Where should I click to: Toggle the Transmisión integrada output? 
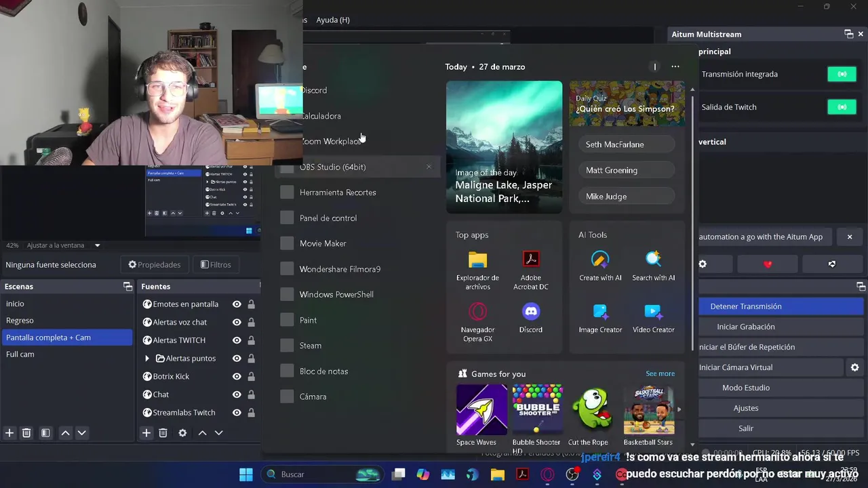(842, 74)
